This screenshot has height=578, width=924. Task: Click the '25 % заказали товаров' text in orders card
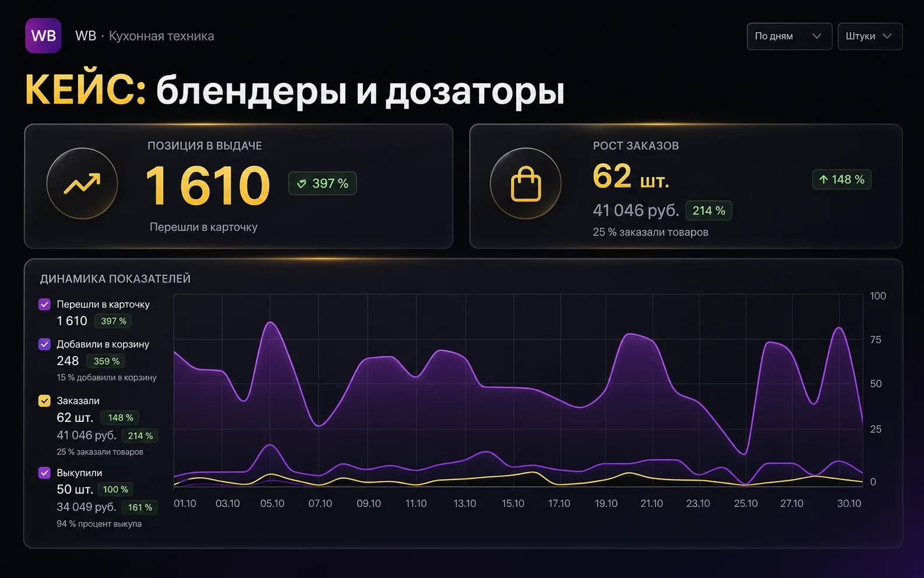click(x=651, y=232)
